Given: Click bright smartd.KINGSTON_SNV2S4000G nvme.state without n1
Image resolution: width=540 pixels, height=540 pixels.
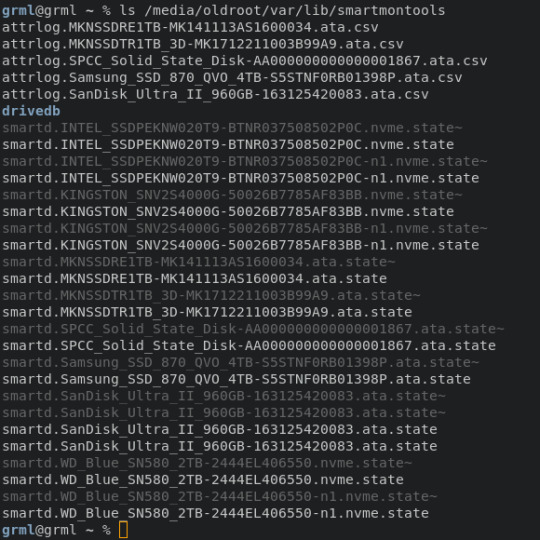Looking at the screenshot, I should (x=228, y=212).
